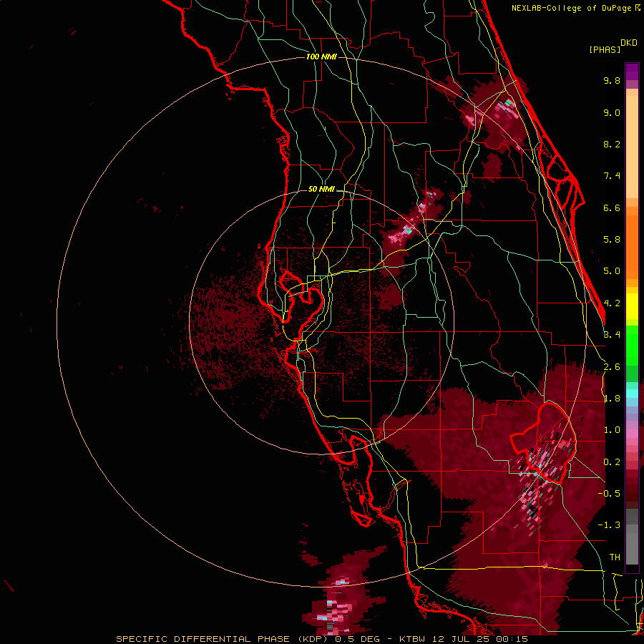Click the NEXLAB-College of DuPage label
The image size is (644, 644).
click(x=572, y=8)
